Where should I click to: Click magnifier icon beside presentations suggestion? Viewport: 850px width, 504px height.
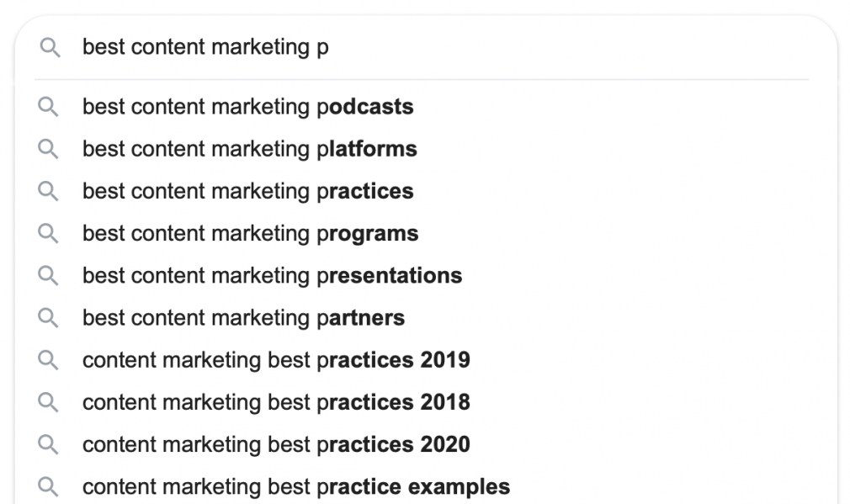48,276
